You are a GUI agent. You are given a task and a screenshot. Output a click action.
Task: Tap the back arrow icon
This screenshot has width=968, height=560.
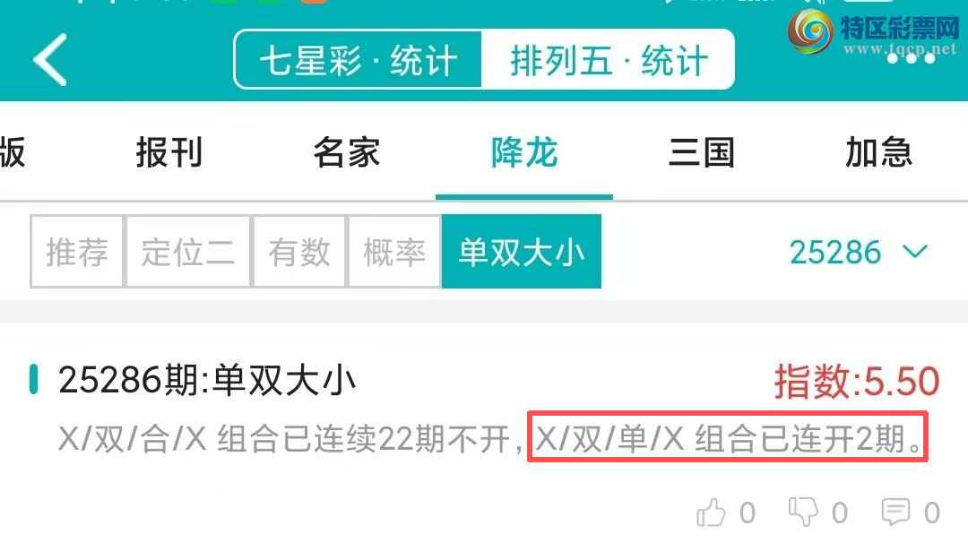coord(50,60)
